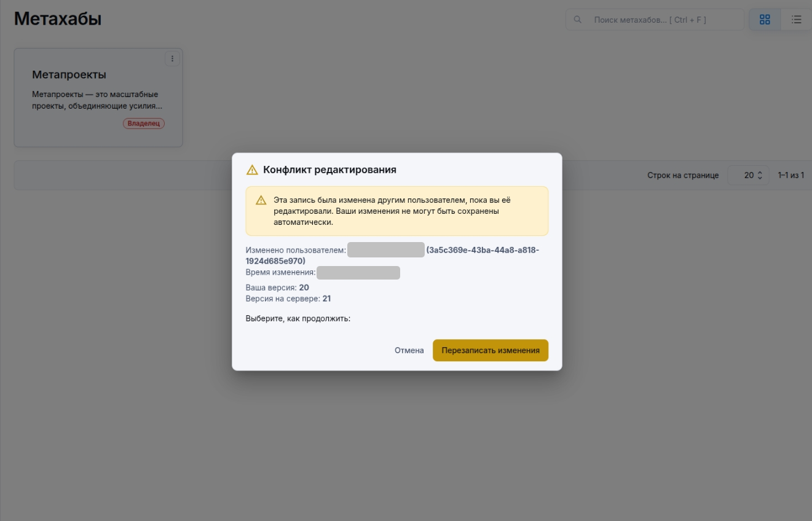Screen dimensions: 812x521
Task: Click the Метахабы page heading
Action: tap(58, 19)
